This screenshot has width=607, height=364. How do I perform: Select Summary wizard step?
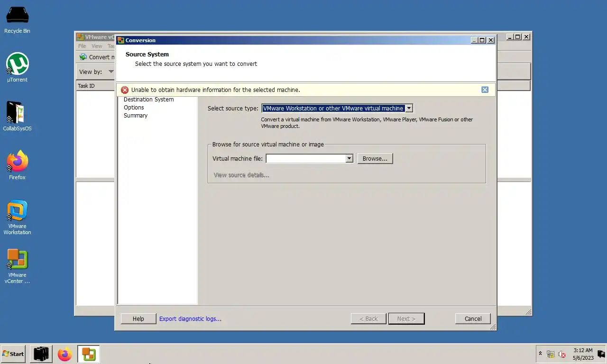click(x=136, y=116)
